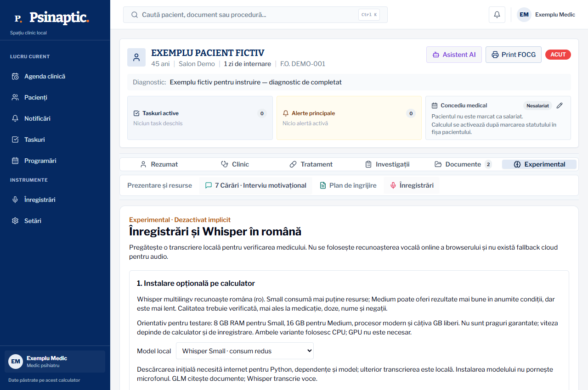Click the Nesalariat badge

pos(537,106)
